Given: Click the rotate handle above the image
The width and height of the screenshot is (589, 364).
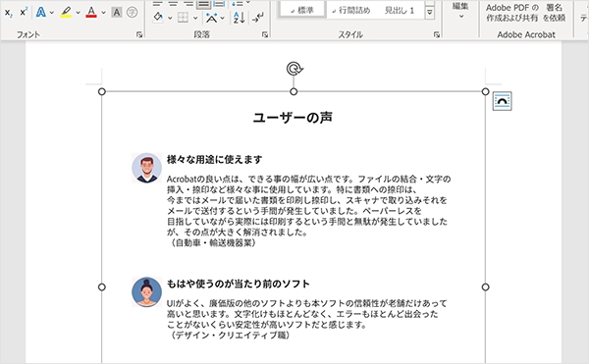Looking at the screenshot, I should [x=294, y=69].
